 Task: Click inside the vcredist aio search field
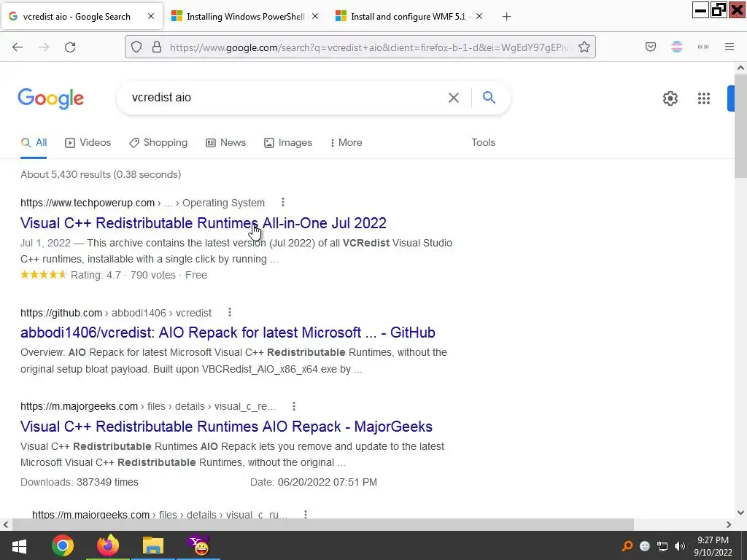286,98
